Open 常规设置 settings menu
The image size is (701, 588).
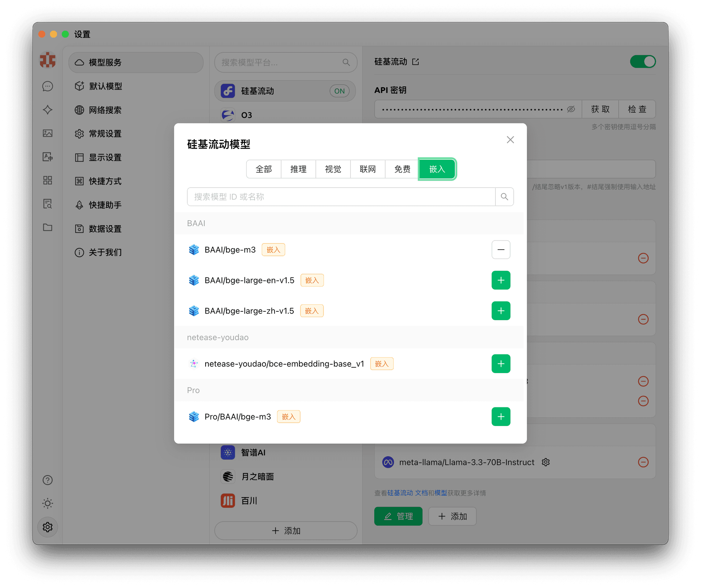pyautogui.click(x=136, y=134)
